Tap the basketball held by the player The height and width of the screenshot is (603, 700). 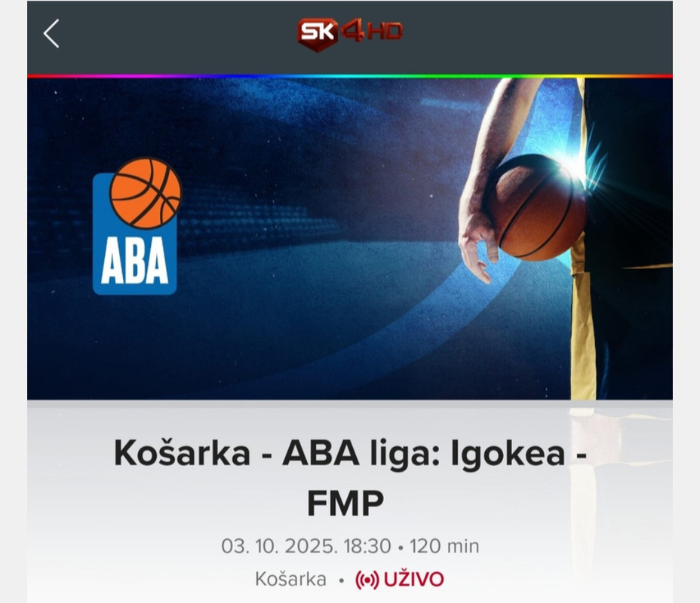538,207
